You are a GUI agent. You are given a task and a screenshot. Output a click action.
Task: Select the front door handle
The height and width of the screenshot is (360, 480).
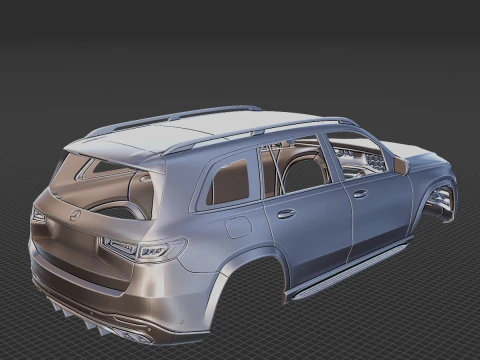[360, 194]
